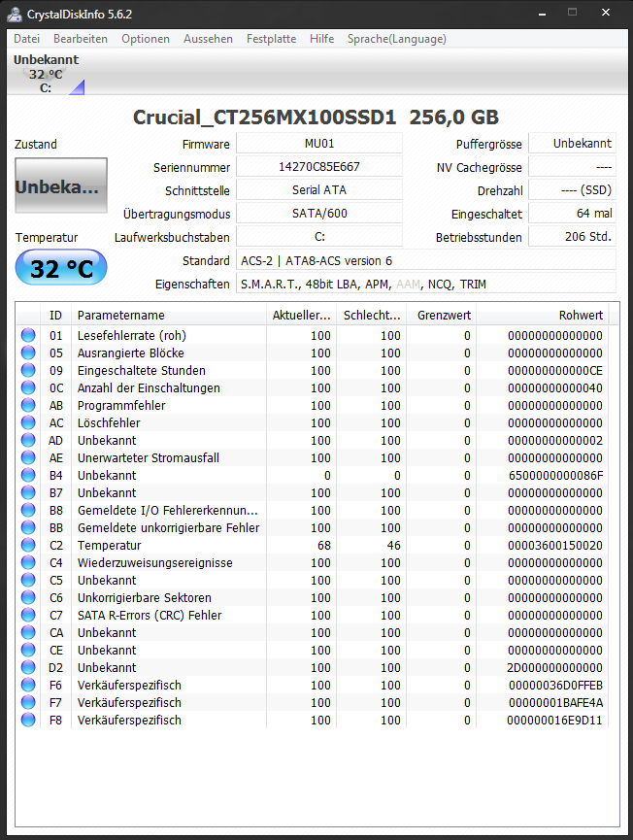
Task: Click the Schlecht... column header
Action: (372, 315)
